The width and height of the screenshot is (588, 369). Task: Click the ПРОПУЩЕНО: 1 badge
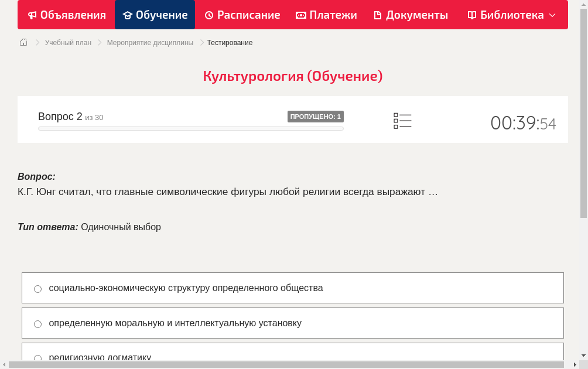point(315,117)
